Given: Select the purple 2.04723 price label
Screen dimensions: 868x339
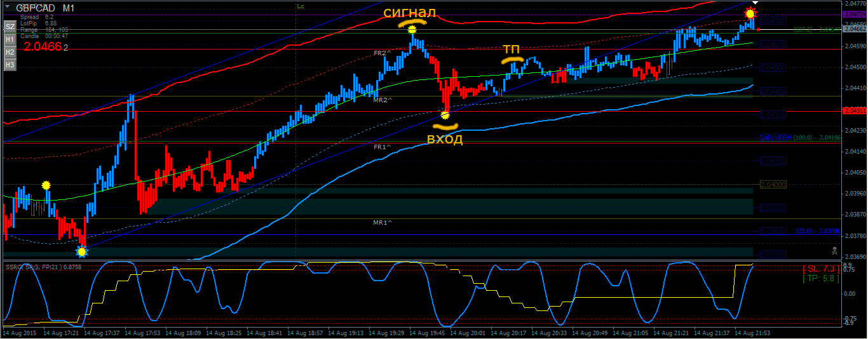Looking at the screenshot, I should (x=855, y=14).
